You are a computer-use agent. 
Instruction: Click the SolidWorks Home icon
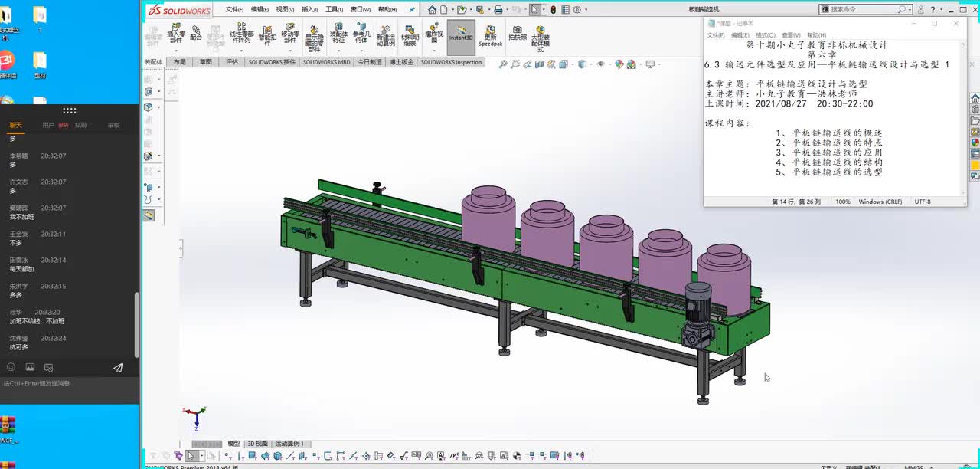click(x=432, y=10)
